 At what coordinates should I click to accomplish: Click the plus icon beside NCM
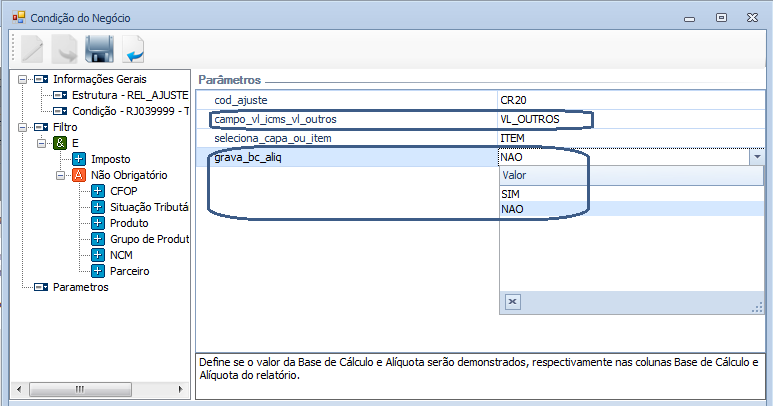98,255
